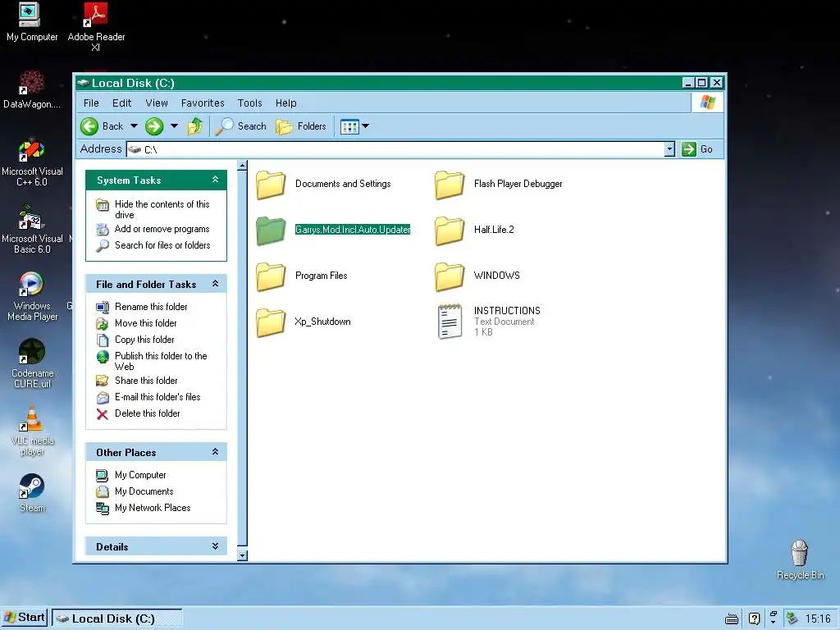The height and width of the screenshot is (630, 840).
Task: Select Windows Media Player desktop icon
Action: 32,297
